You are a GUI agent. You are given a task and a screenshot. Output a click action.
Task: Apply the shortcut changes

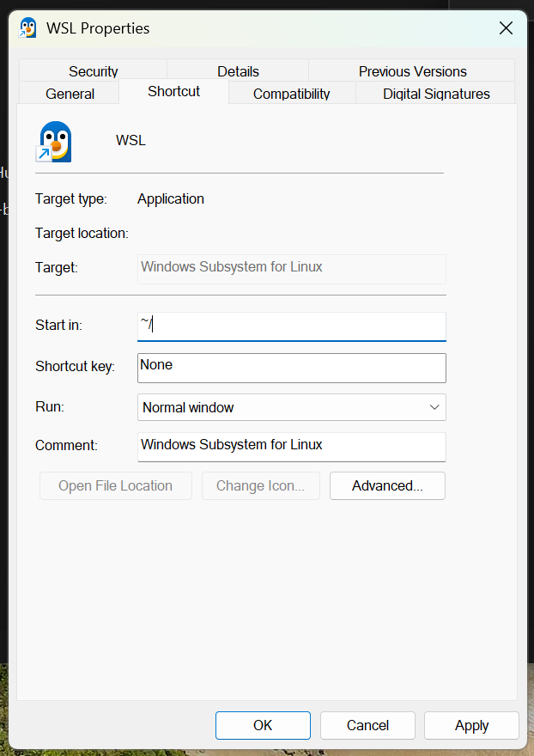click(471, 725)
